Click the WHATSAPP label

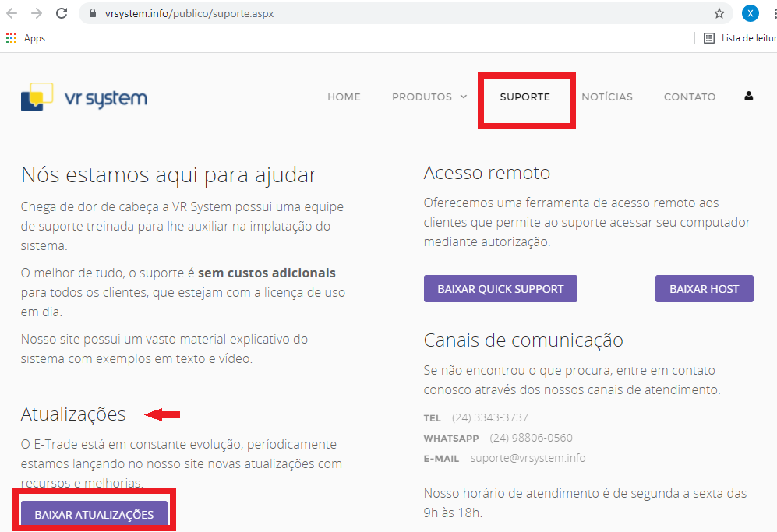[451, 439]
